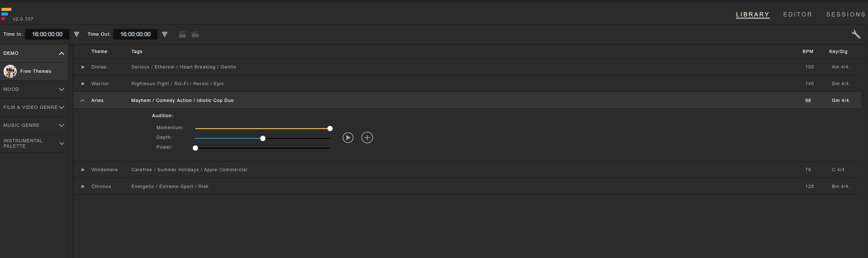Click the video camera icon
The image size is (868, 258).
tap(195, 35)
